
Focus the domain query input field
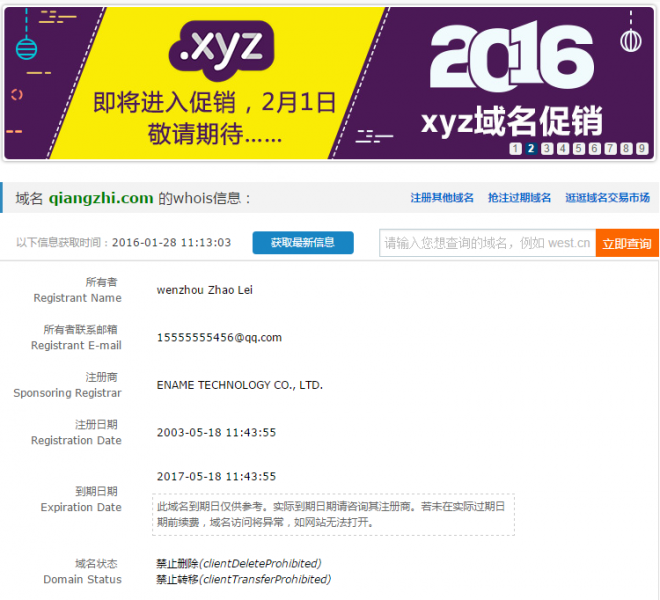487,243
